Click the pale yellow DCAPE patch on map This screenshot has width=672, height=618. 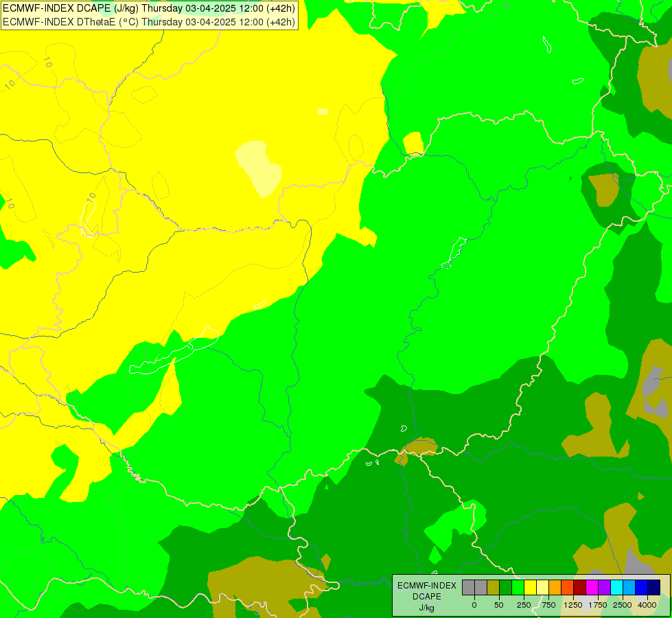tap(259, 168)
